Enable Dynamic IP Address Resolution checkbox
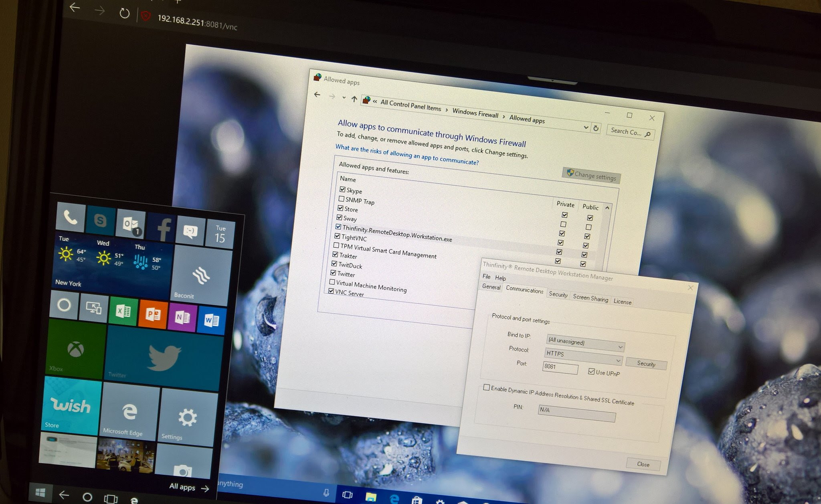 486,387
